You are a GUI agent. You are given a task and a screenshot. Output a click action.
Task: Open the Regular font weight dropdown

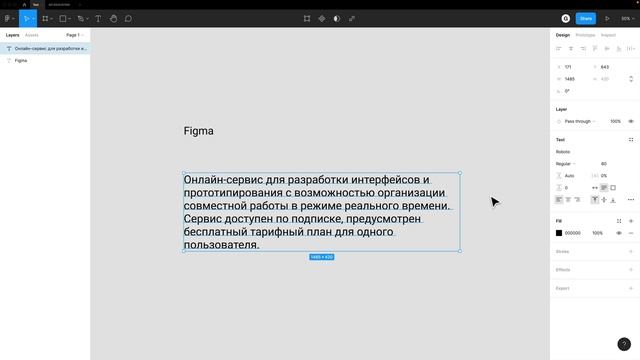tap(566, 164)
